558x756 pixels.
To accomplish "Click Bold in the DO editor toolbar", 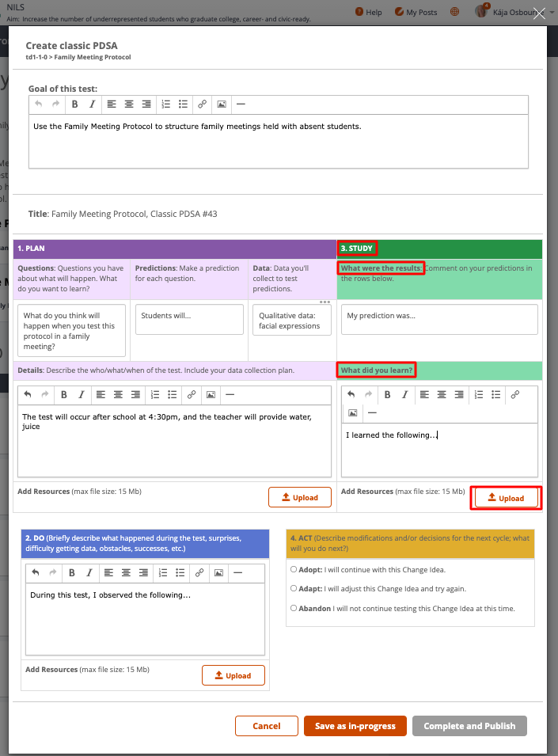I will pyautogui.click(x=72, y=573).
